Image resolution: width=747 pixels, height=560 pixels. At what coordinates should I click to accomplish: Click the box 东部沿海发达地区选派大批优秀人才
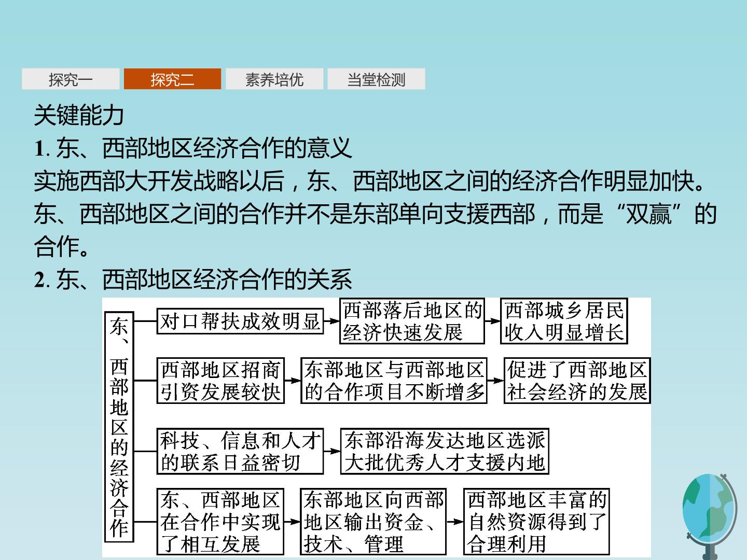click(445, 451)
